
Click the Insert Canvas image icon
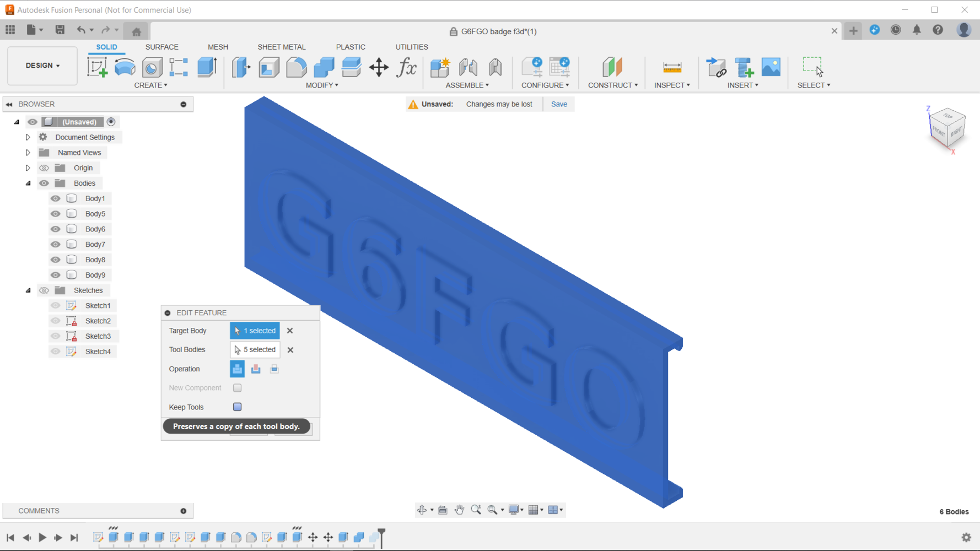coord(771,67)
